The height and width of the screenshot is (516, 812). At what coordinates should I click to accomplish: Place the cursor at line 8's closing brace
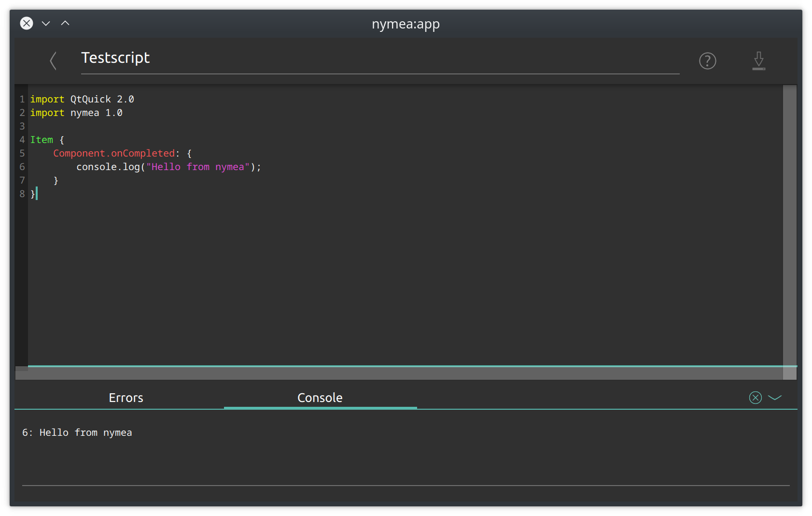[x=33, y=194]
